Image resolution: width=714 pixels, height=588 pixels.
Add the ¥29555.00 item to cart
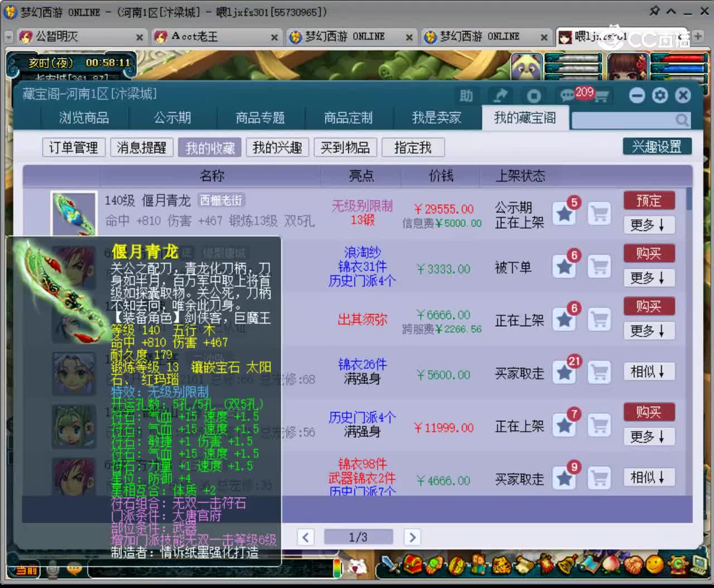[x=600, y=214]
